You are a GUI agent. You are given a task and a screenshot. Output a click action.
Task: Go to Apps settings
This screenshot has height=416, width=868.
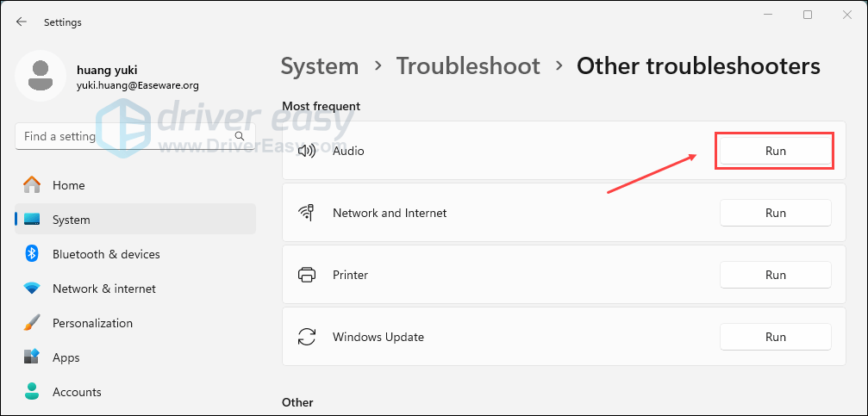click(x=66, y=357)
